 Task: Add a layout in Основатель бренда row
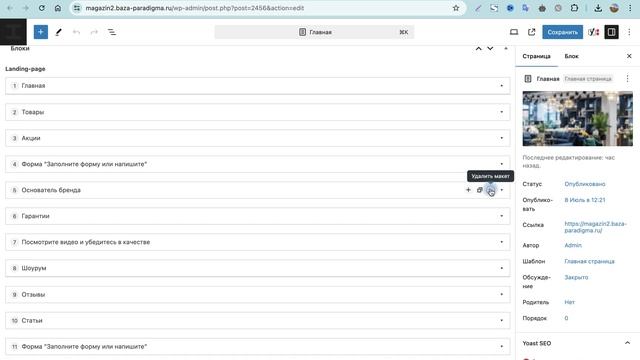tap(468, 190)
